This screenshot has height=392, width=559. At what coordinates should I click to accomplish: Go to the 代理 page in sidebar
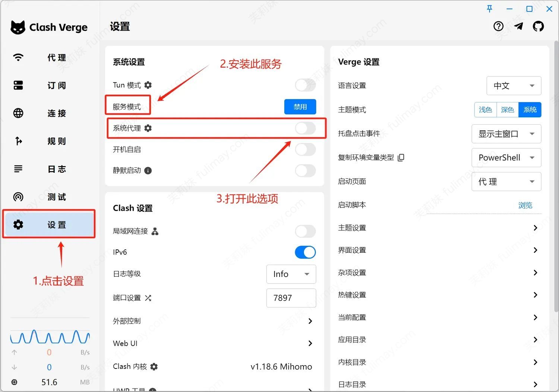coord(48,58)
